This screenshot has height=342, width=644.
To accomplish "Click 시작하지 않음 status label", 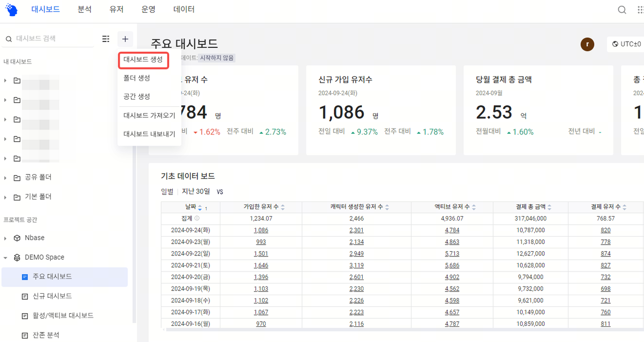I will [x=217, y=58].
